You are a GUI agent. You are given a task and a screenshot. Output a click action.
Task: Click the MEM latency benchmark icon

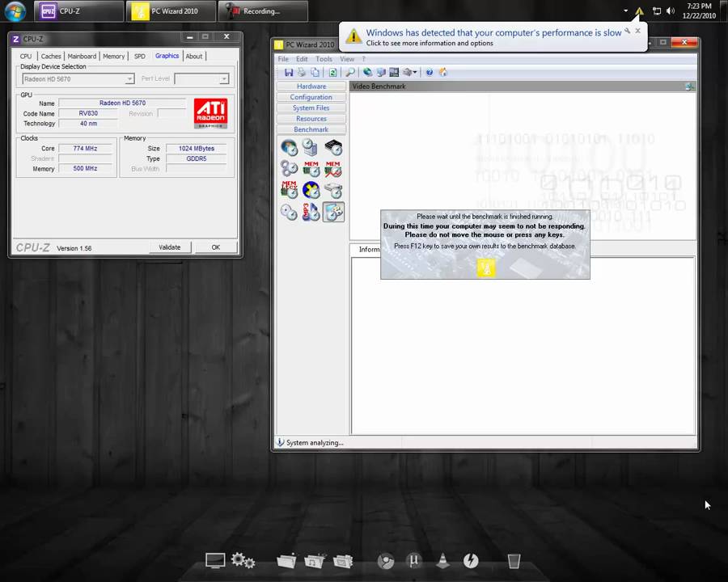click(x=289, y=190)
